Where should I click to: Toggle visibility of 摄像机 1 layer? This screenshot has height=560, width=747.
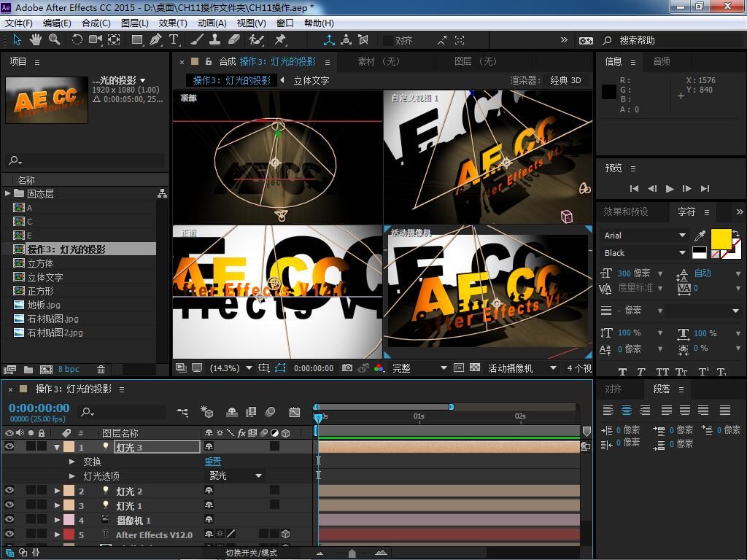click(x=9, y=520)
